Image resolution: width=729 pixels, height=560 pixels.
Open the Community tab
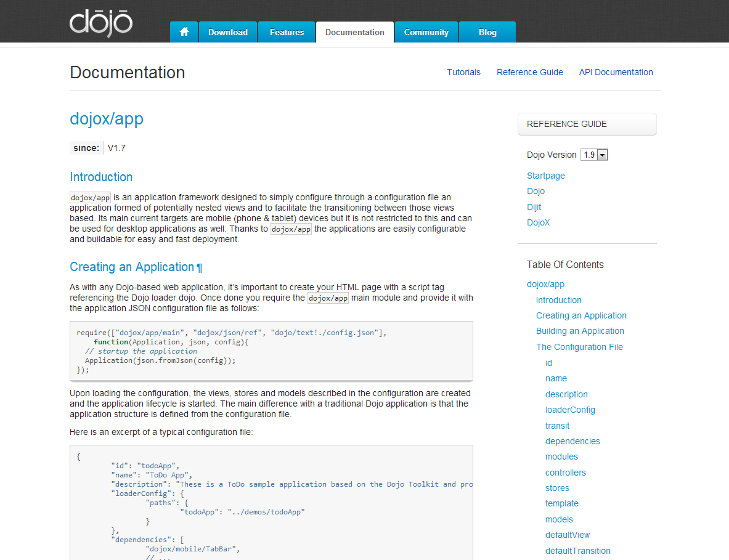426,32
